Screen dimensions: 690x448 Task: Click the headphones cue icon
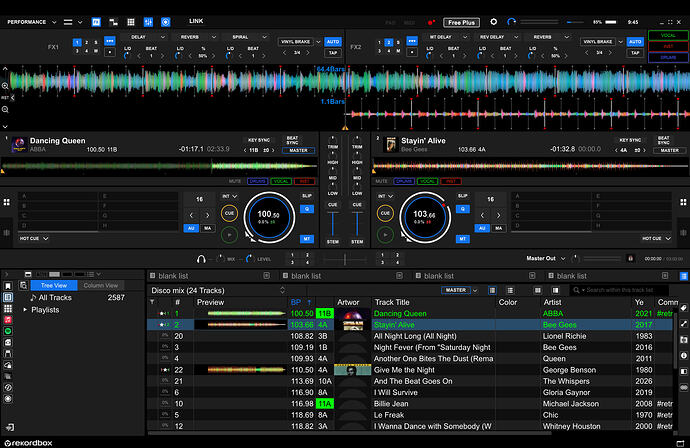pos(201,259)
